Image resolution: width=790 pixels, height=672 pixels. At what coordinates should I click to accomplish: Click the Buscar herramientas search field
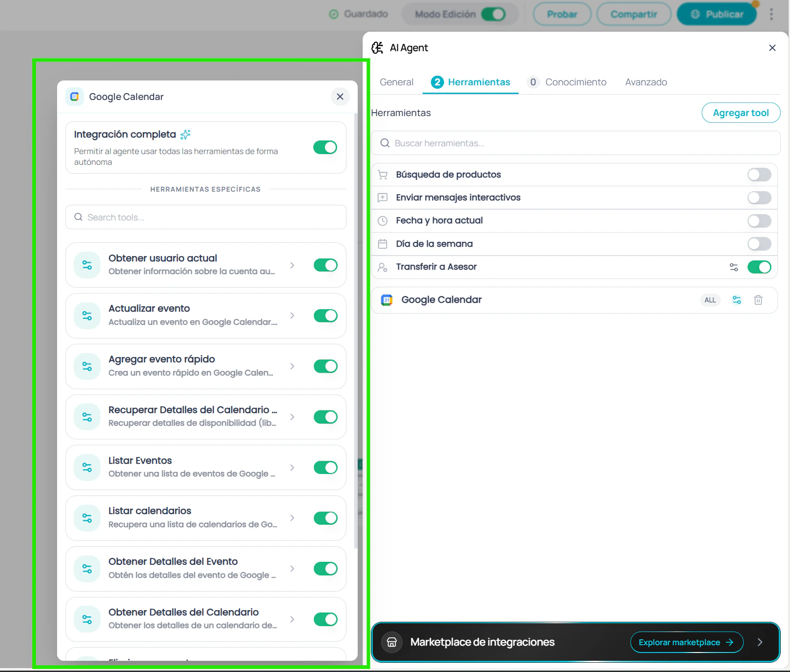tap(537, 143)
